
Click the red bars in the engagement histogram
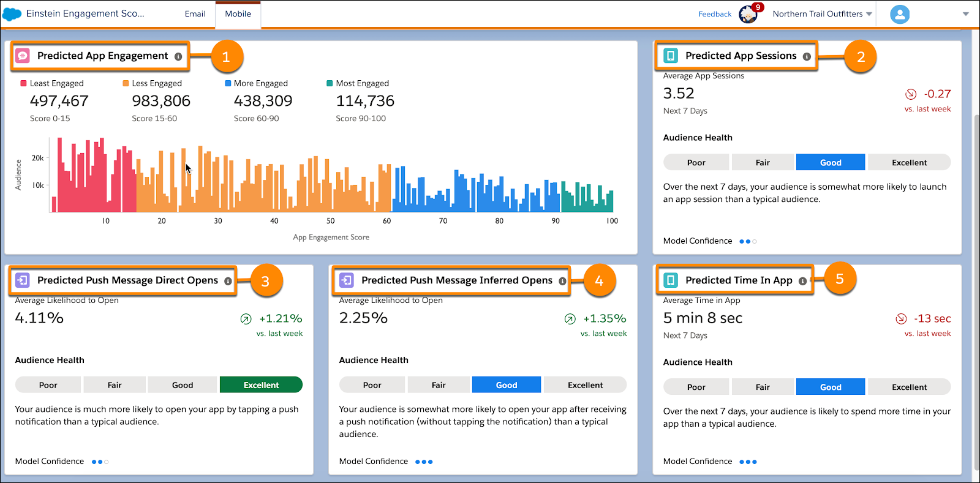tap(94, 175)
